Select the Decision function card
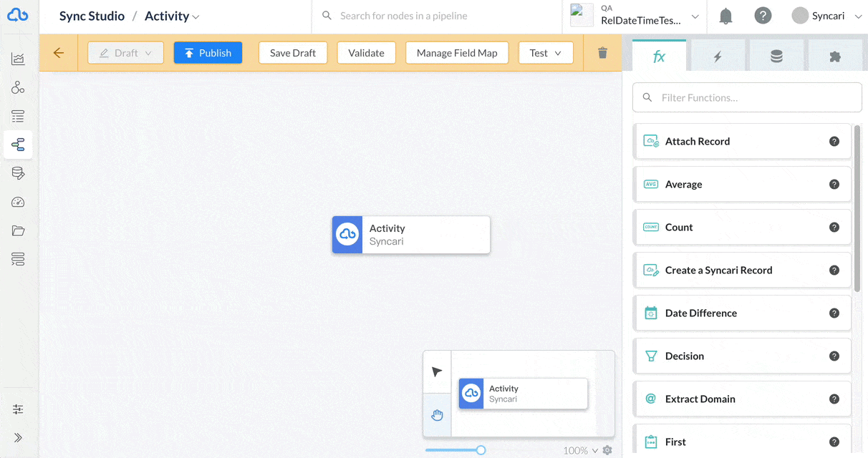This screenshot has width=868, height=458. [742, 356]
